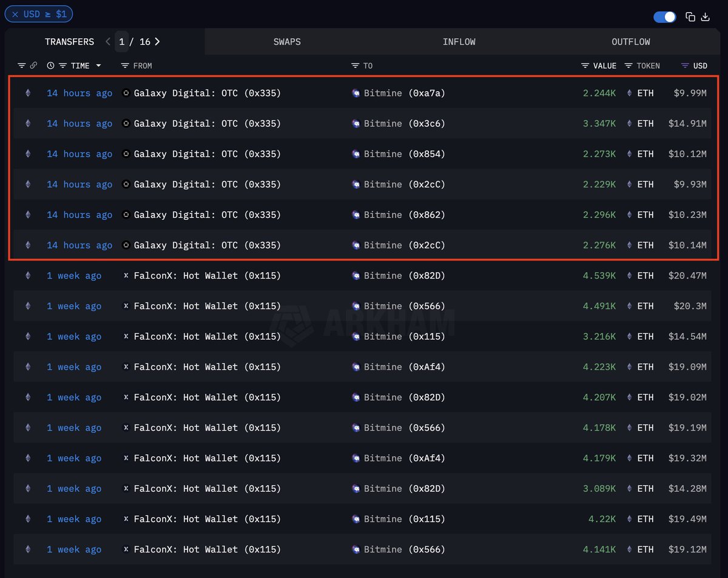
Task: Click the copy table icon
Action: click(690, 17)
